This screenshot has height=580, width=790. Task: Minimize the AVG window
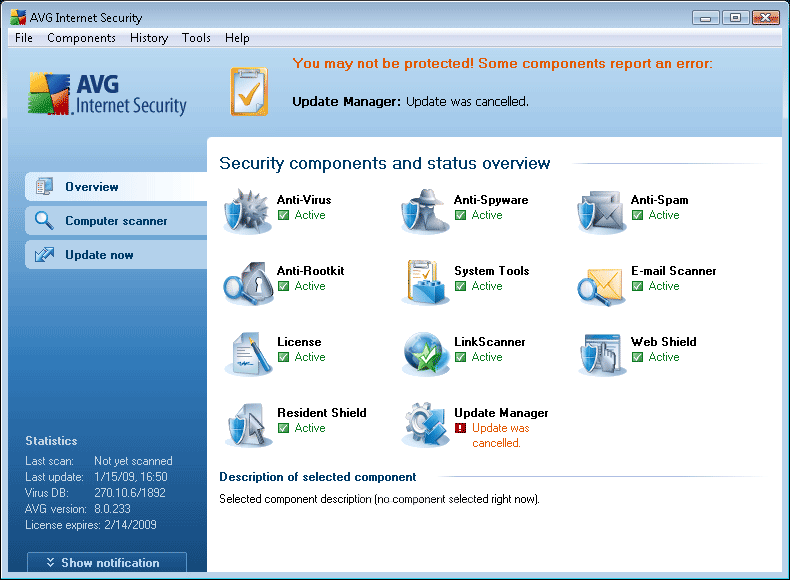coord(705,18)
